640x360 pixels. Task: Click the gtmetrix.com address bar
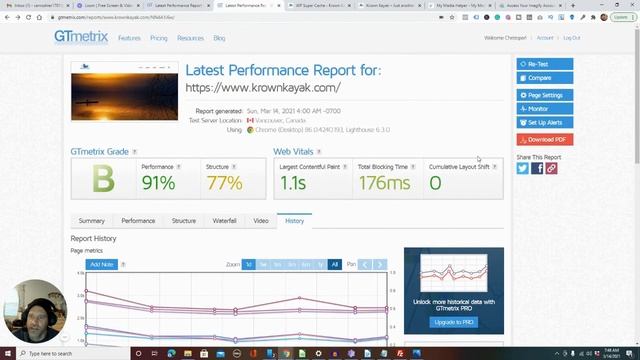coord(241,18)
